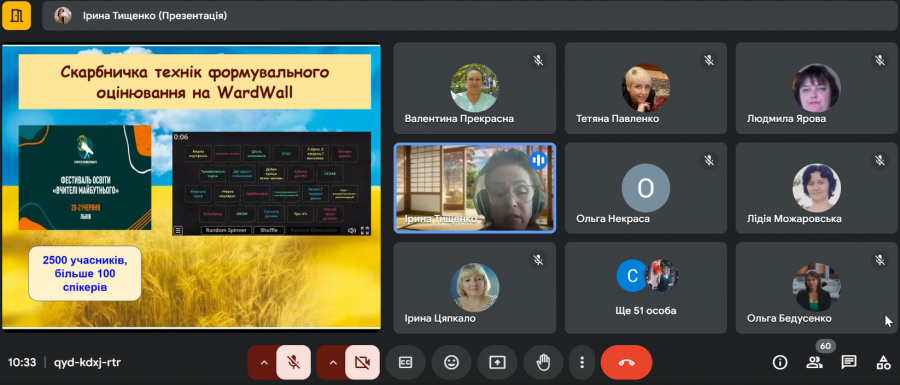Click fullscreen icon in Wordwall embed
900x385 pixels.
point(364,230)
